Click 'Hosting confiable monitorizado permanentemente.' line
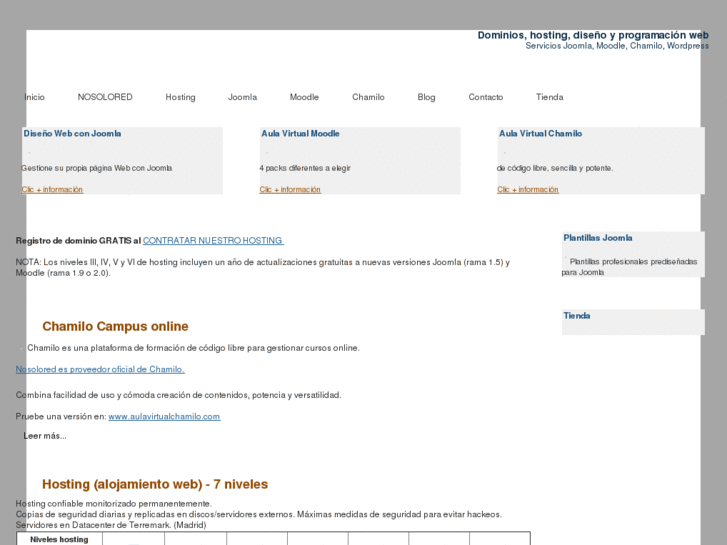 (114, 504)
